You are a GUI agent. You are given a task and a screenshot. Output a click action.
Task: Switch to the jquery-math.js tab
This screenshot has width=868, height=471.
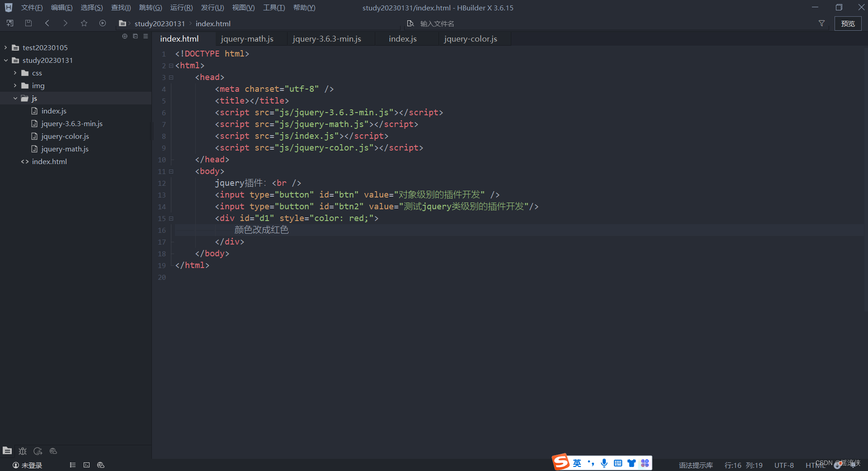(x=247, y=39)
